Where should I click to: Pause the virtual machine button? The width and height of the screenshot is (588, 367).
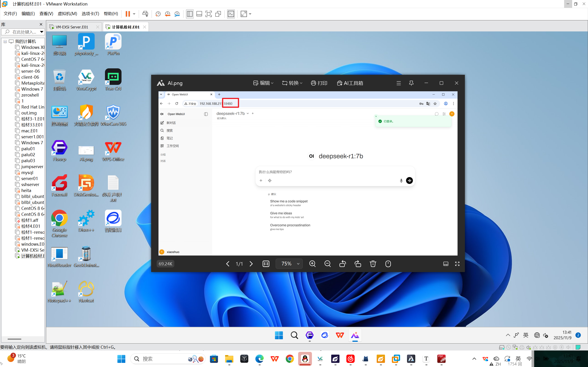pos(127,14)
